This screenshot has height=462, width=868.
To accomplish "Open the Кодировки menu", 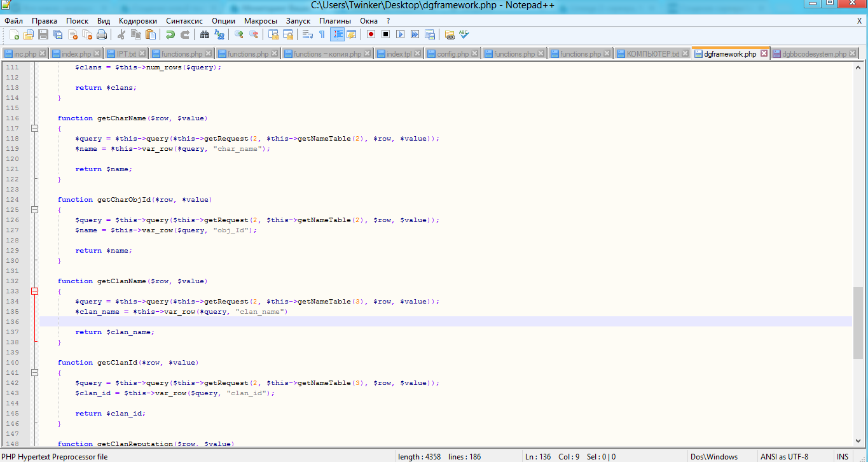I will coord(138,20).
